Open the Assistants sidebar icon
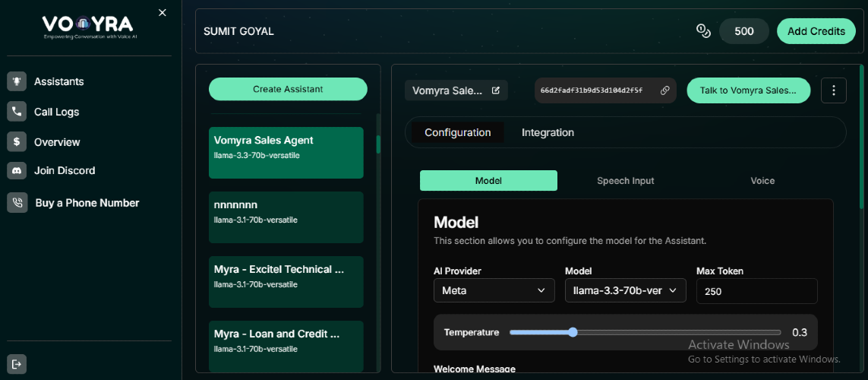The height and width of the screenshot is (380, 868). pyautogui.click(x=17, y=81)
